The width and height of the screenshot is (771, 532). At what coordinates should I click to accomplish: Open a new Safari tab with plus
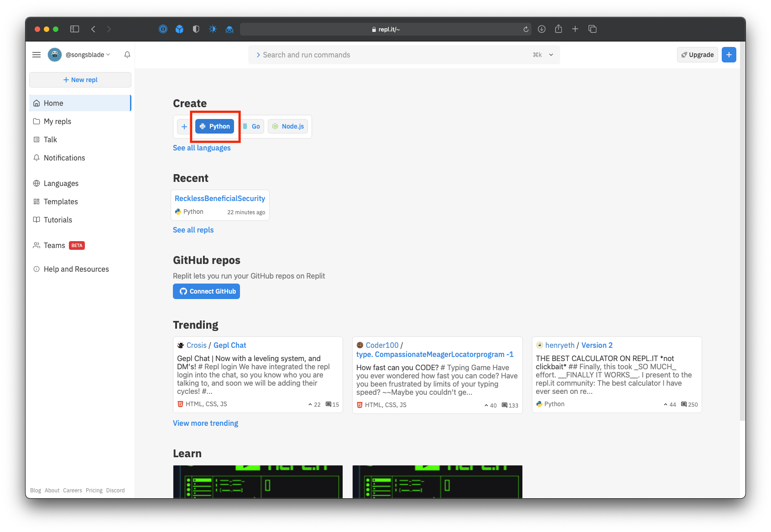coord(575,29)
